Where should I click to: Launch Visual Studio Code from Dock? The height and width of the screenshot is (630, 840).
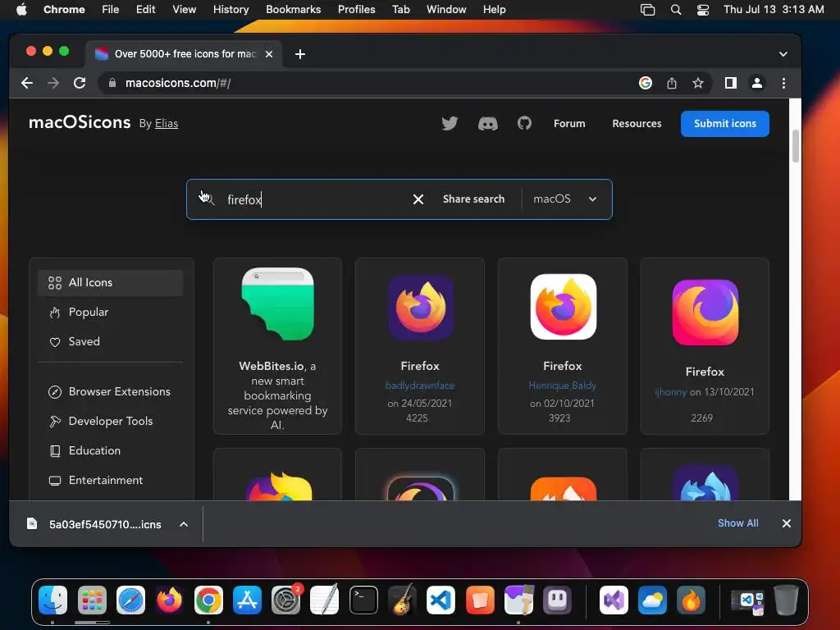[x=441, y=600]
